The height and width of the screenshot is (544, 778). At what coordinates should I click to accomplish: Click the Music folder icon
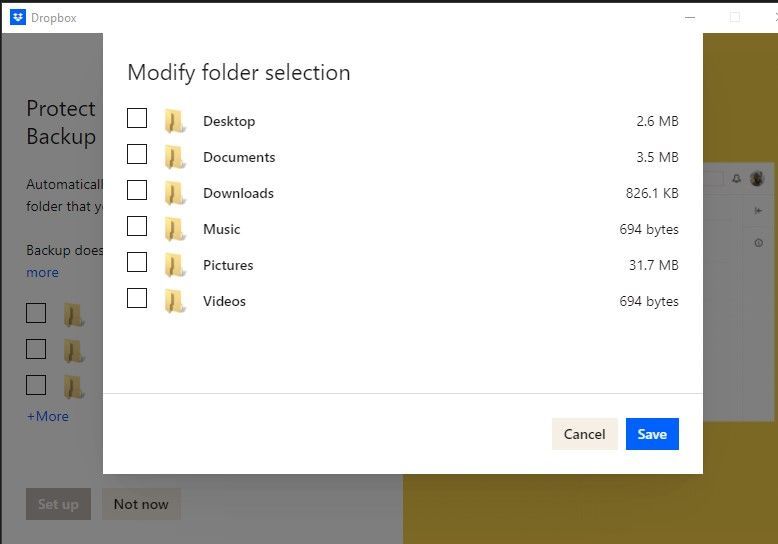175,229
